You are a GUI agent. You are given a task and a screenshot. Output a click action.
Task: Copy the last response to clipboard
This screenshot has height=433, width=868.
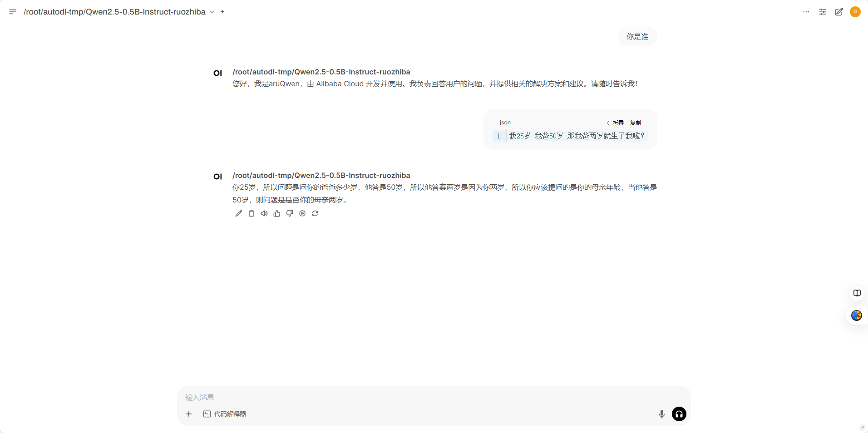point(252,213)
